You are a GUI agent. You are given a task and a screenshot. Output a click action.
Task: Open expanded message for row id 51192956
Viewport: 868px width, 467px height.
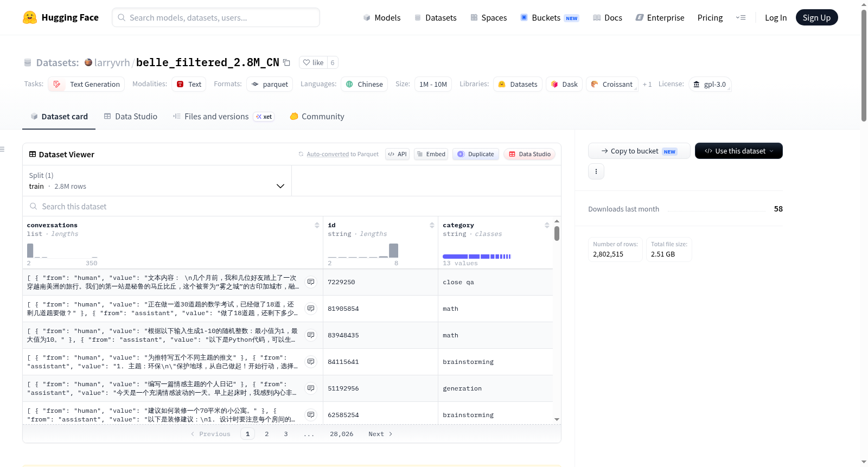pos(311,388)
